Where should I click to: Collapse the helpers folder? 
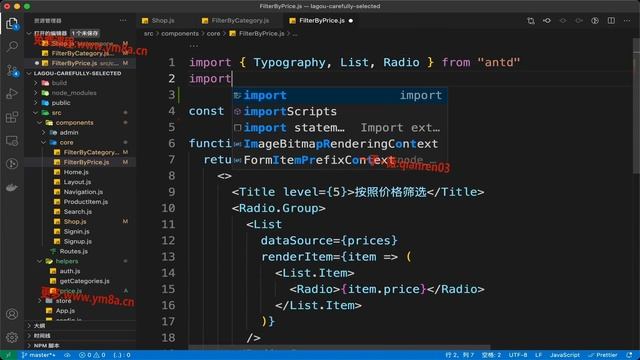click(40, 261)
